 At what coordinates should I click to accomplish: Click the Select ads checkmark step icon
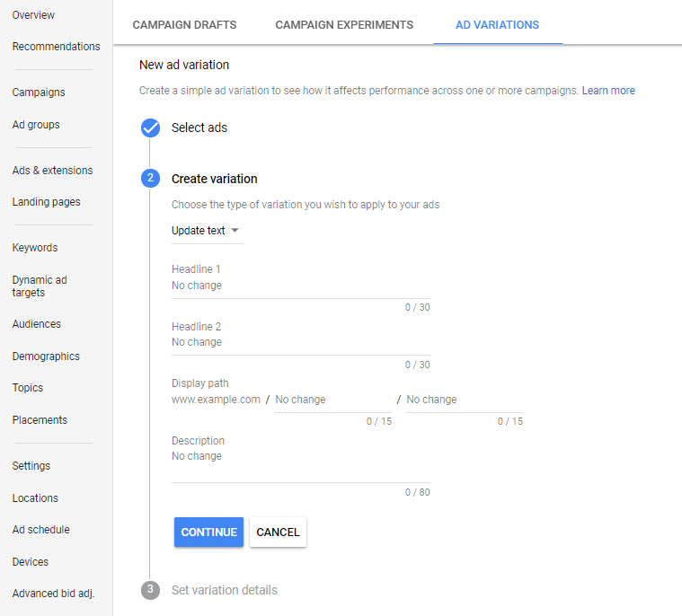[x=150, y=128]
